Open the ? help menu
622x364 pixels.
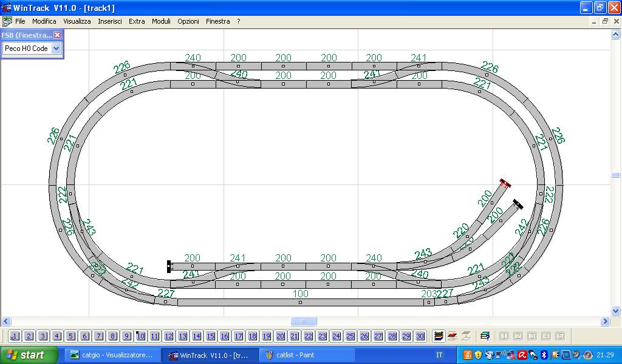click(238, 21)
